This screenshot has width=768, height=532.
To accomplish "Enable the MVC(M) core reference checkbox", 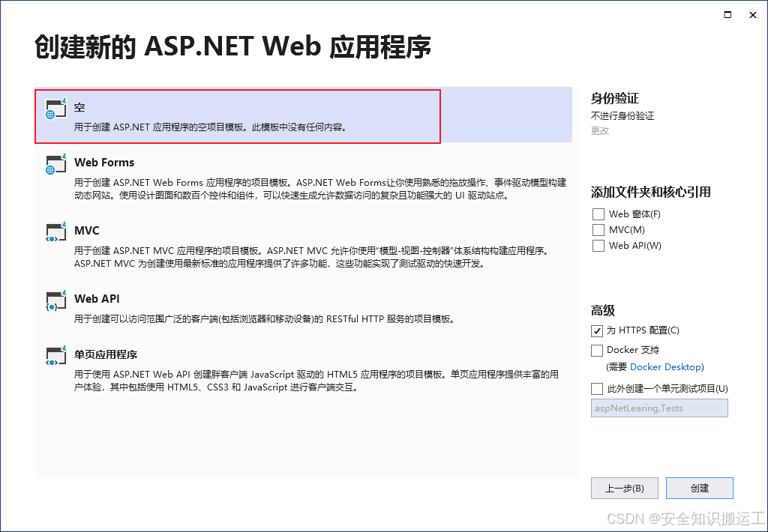I will [x=598, y=230].
